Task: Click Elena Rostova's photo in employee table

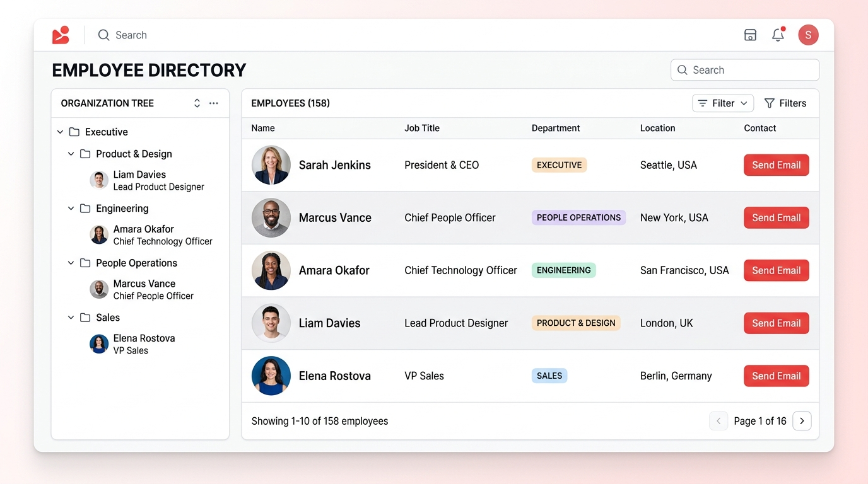Action: (x=271, y=376)
